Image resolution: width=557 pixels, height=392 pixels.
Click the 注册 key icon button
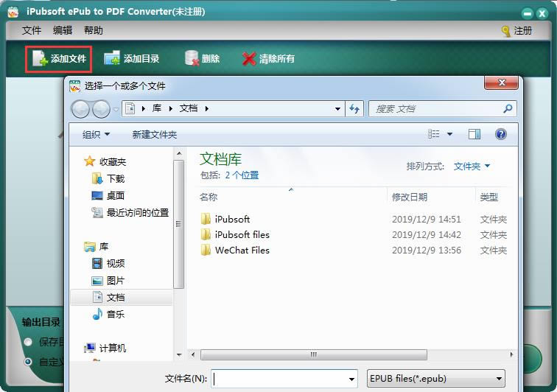[x=517, y=31]
